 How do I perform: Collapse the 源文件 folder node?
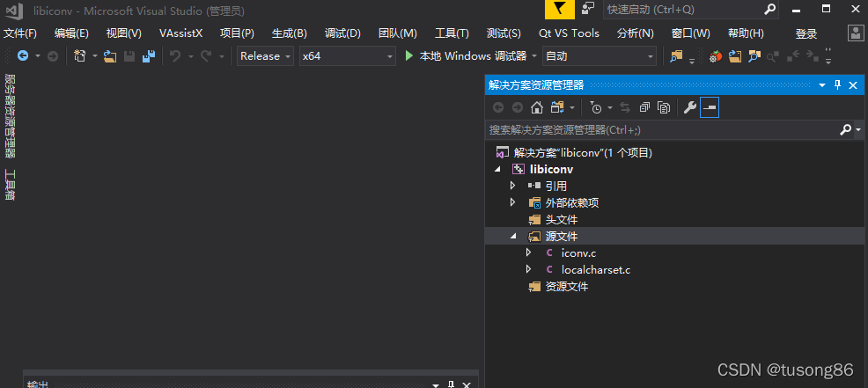[513, 237]
